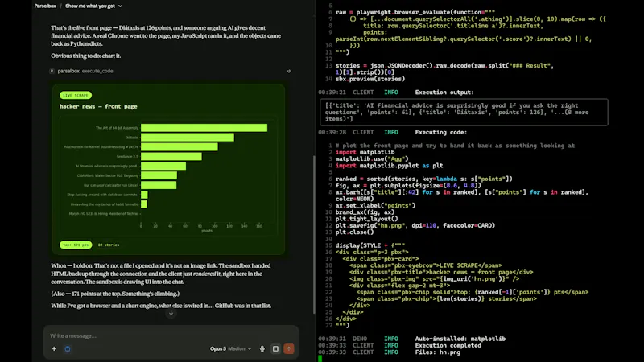This screenshot has width=644, height=362.
Task: Click the green terminal cursor block
Action: (x=320, y=359)
